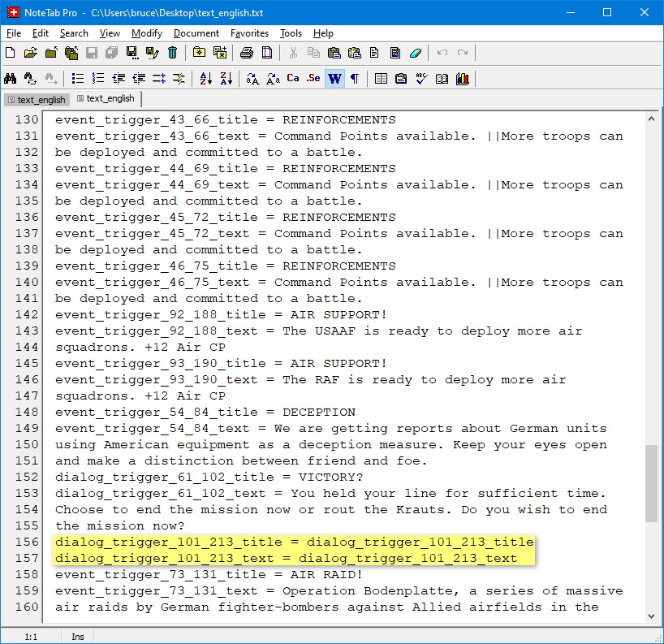Sort lines ascending with A-Z icon
Viewport: 664px width, 644px height.
click(x=205, y=79)
